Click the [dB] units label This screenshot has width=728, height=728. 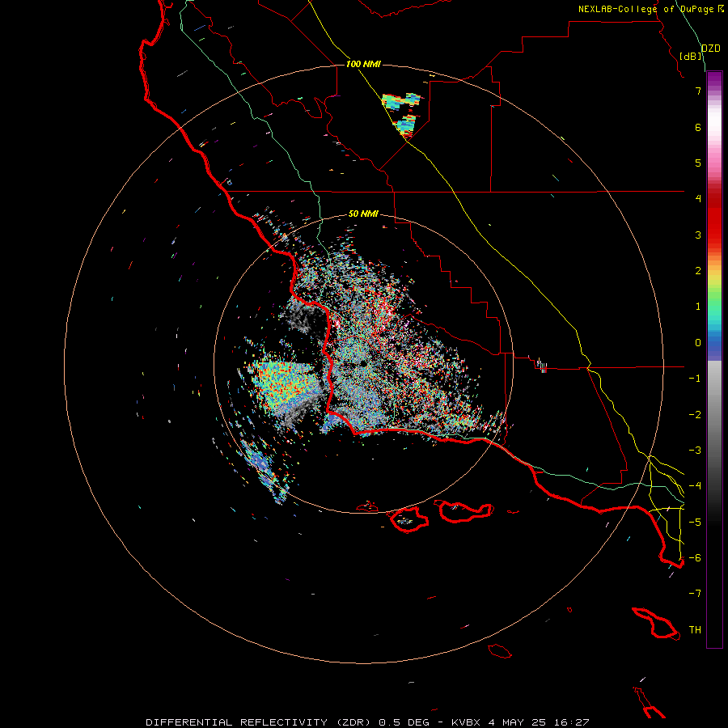691,56
